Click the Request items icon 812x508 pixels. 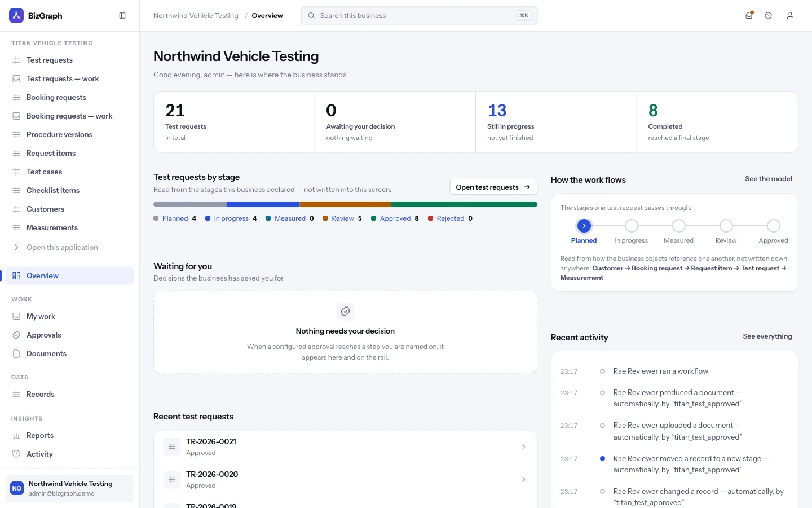[x=16, y=154]
